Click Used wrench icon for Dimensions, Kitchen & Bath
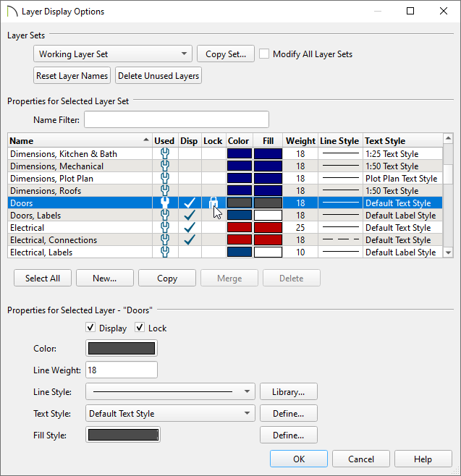 pos(165,153)
